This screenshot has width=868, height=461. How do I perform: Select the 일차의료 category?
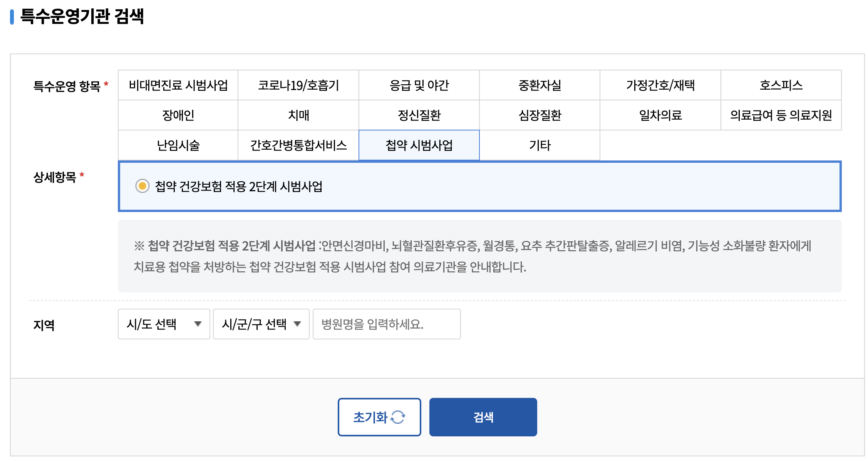[660, 115]
